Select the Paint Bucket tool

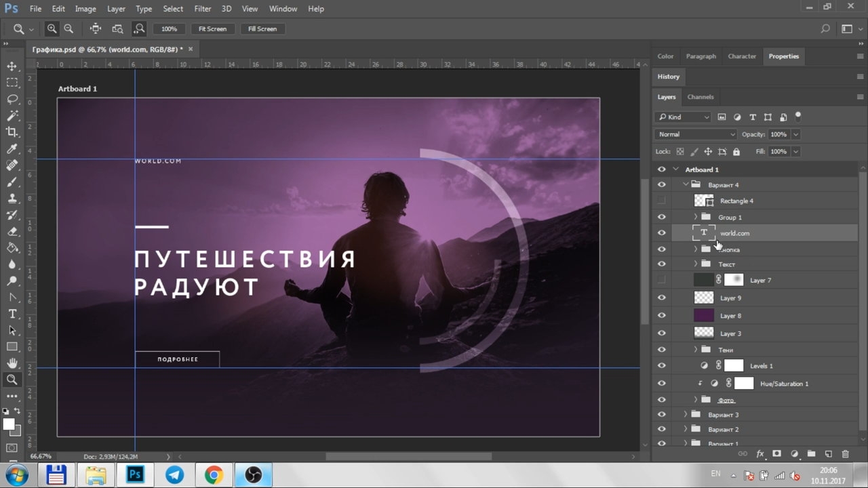(x=12, y=248)
